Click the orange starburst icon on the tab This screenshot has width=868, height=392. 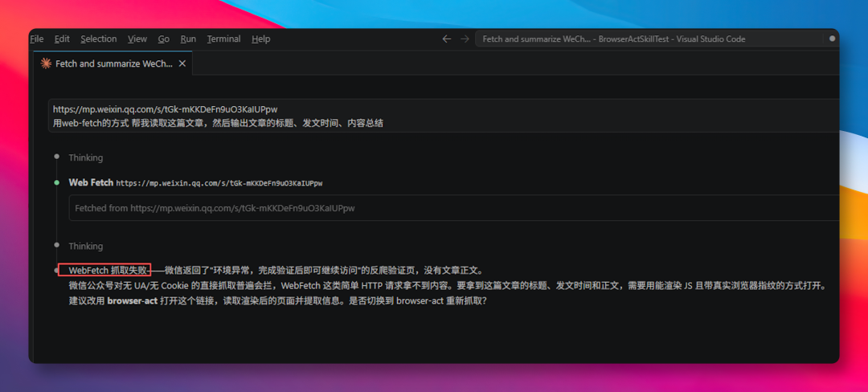[x=46, y=63]
